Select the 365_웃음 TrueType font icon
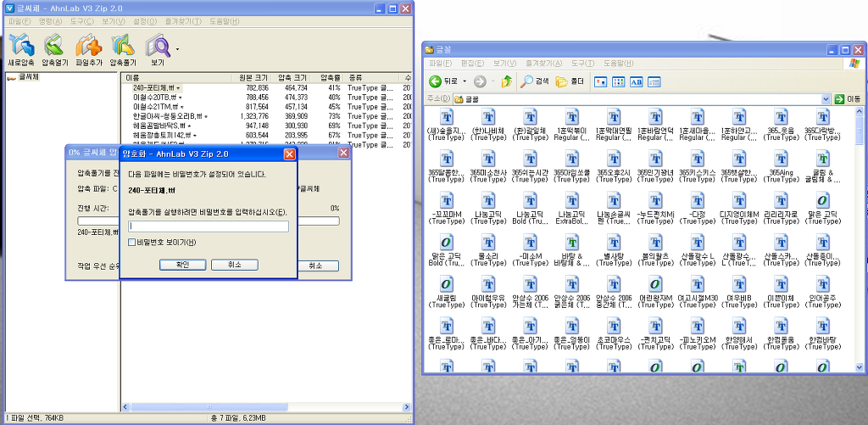Screen dimensions: 868x425 coord(779,118)
